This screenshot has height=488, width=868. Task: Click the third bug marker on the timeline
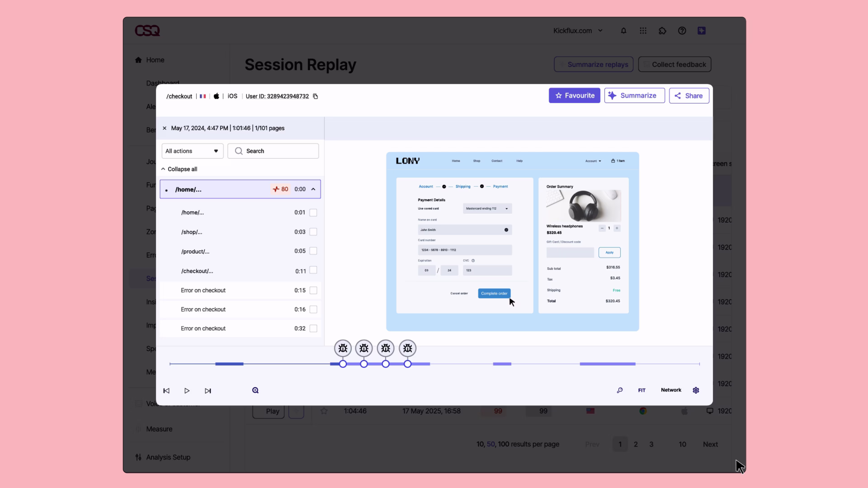(x=385, y=348)
